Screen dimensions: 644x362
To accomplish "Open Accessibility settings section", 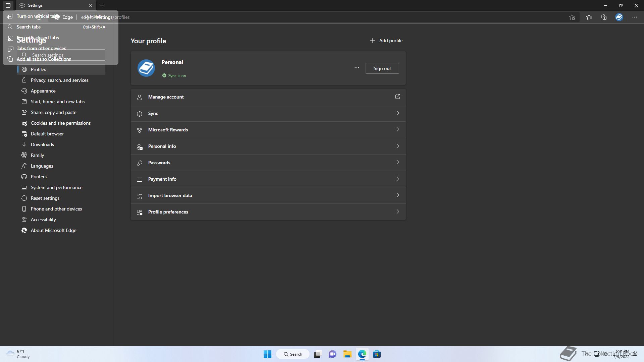I will tap(61, 220).
